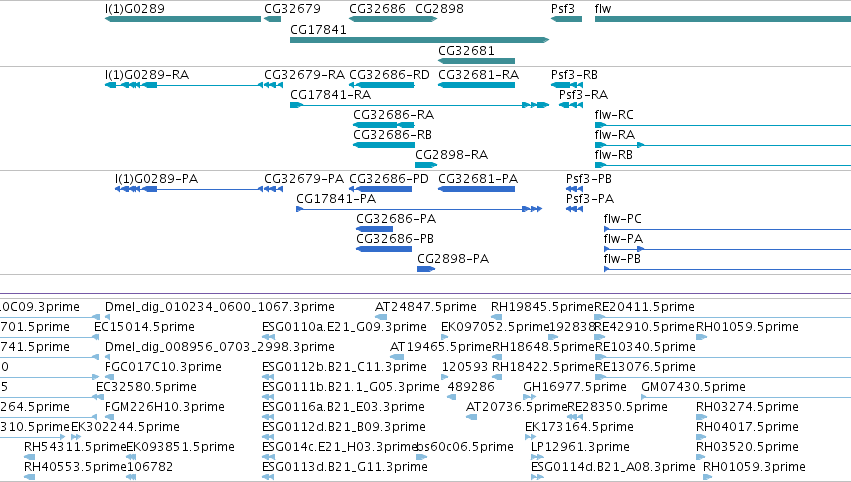Click EST FGC017C10.3prime

[x=163, y=367]
